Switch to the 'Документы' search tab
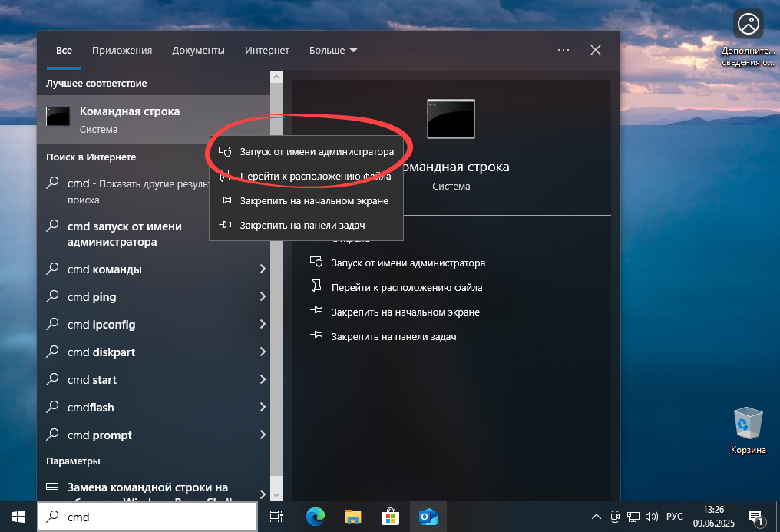 click(198, 50)
